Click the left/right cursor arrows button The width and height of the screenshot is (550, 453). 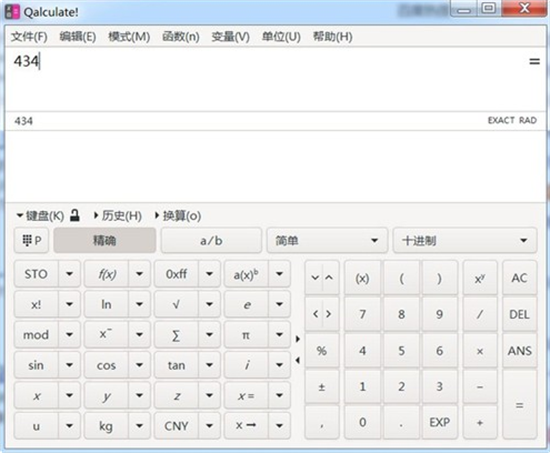click(x=322, y=314)
